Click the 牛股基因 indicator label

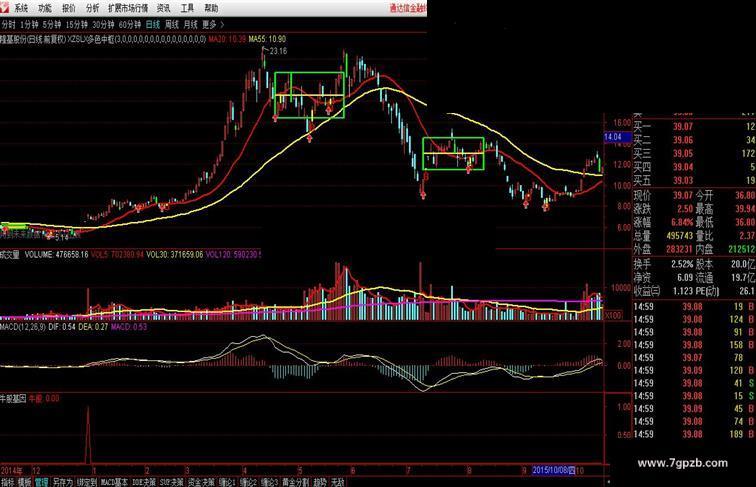13,399
